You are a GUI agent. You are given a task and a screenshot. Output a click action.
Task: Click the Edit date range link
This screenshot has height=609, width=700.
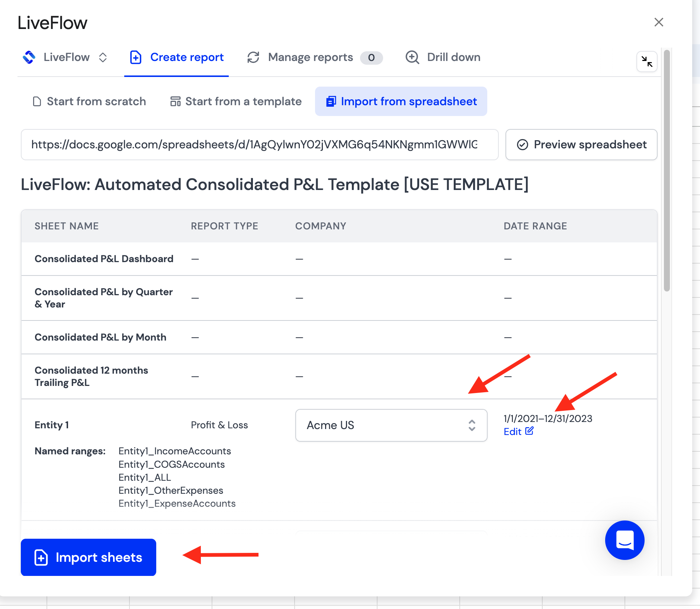tap(518, 431)
